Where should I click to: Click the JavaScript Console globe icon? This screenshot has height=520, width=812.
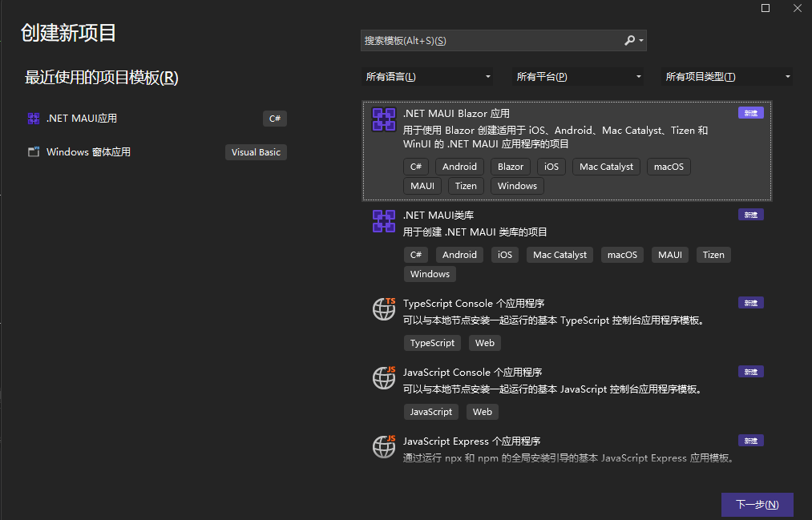pyautogui.click(x=384, y=377)
